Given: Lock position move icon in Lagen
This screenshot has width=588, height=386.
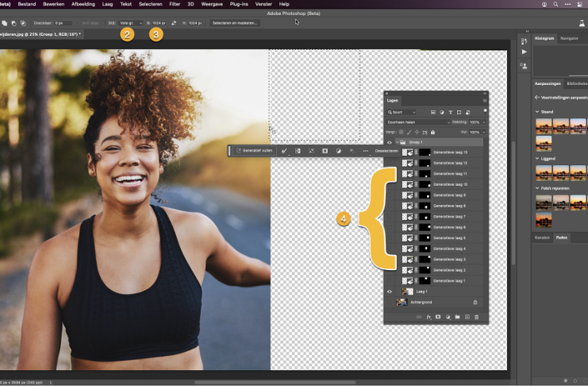Looking at the screenshot, I should [x=417, y=132].
